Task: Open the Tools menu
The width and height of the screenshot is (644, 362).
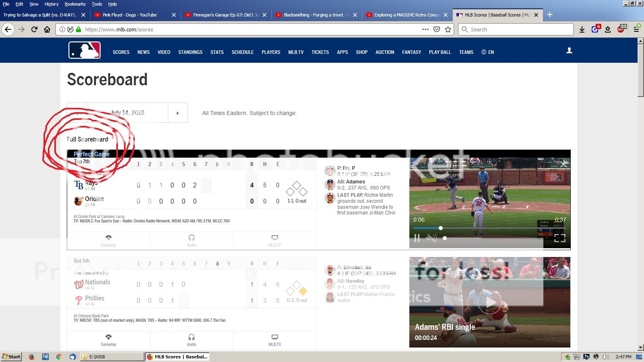Action: [x=97, y=4]
